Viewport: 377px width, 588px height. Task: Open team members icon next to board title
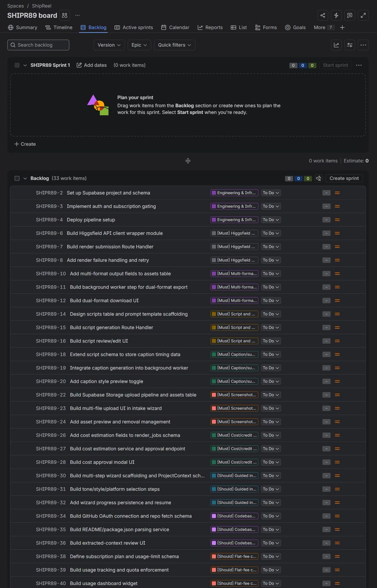point(64,15)
